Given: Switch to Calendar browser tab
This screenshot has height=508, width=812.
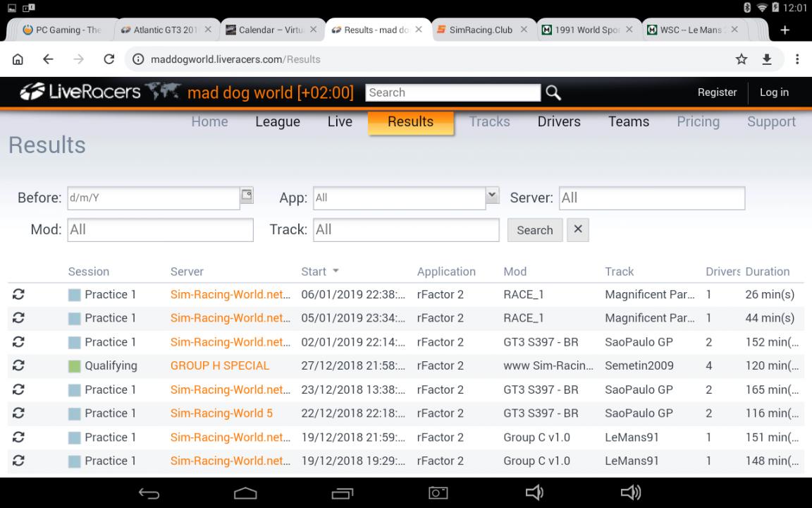Looking at the screenshot, I should pyautogui.click(x=271, y=30).
